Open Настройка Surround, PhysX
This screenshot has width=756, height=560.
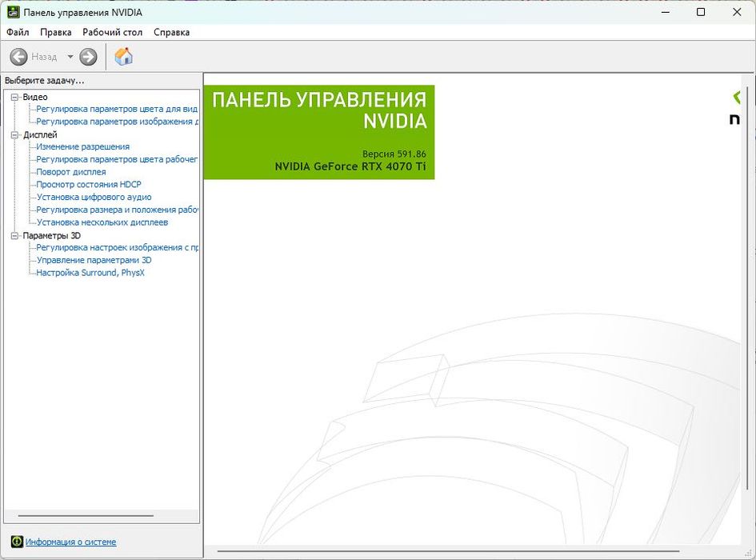coord(90,273)
